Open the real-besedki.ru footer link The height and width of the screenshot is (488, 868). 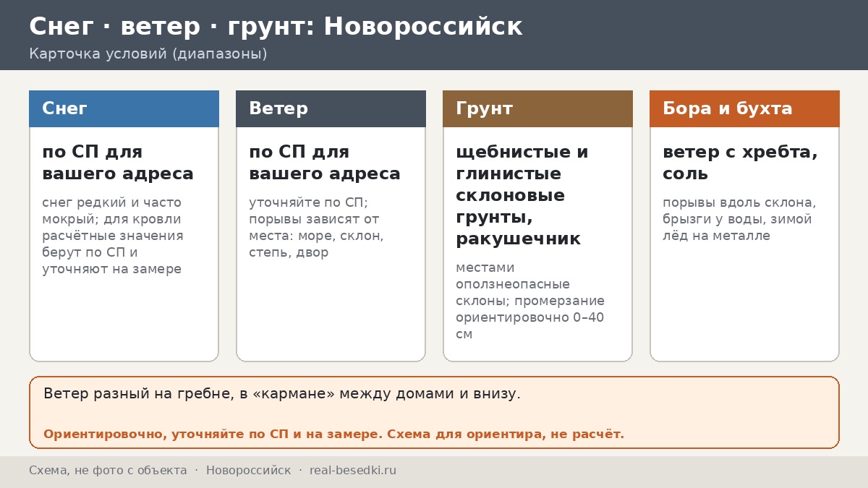coord(353,471)
